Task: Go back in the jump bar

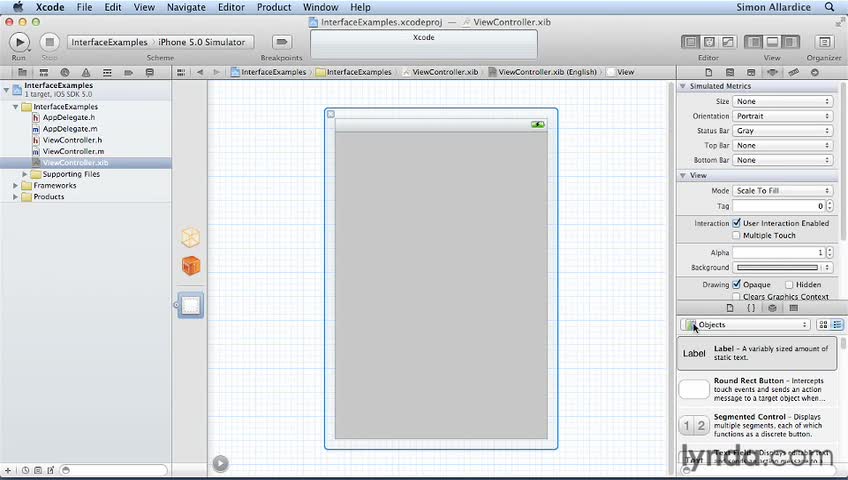Action: 200,72
